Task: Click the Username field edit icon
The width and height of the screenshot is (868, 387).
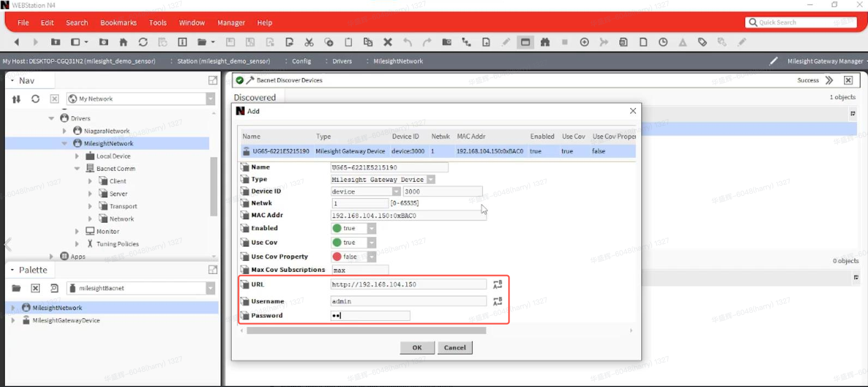Action: 498,301
